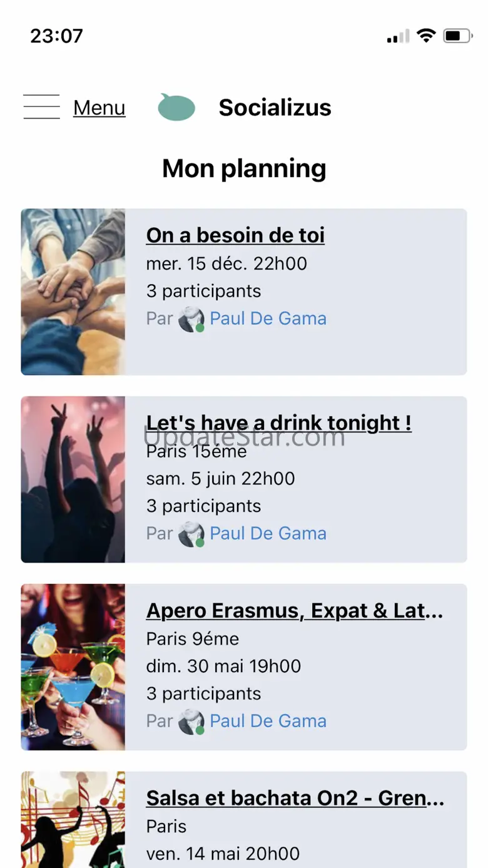Open the 'On a besoin de toi' event
Viewport: 488px width, 868px height.
coord(235,235)
